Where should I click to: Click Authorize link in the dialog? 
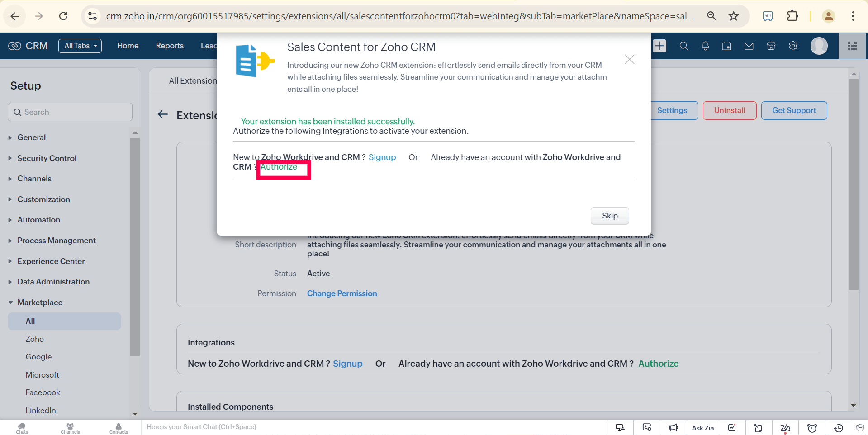[279, 167]
